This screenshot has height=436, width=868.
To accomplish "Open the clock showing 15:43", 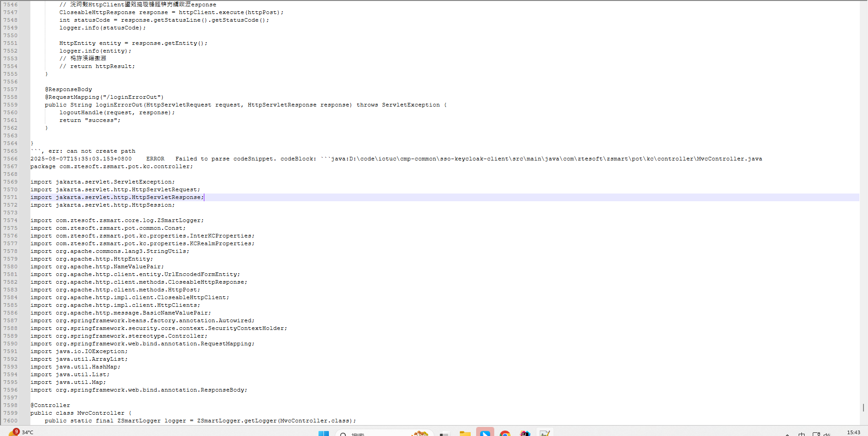I will point(854,432).
